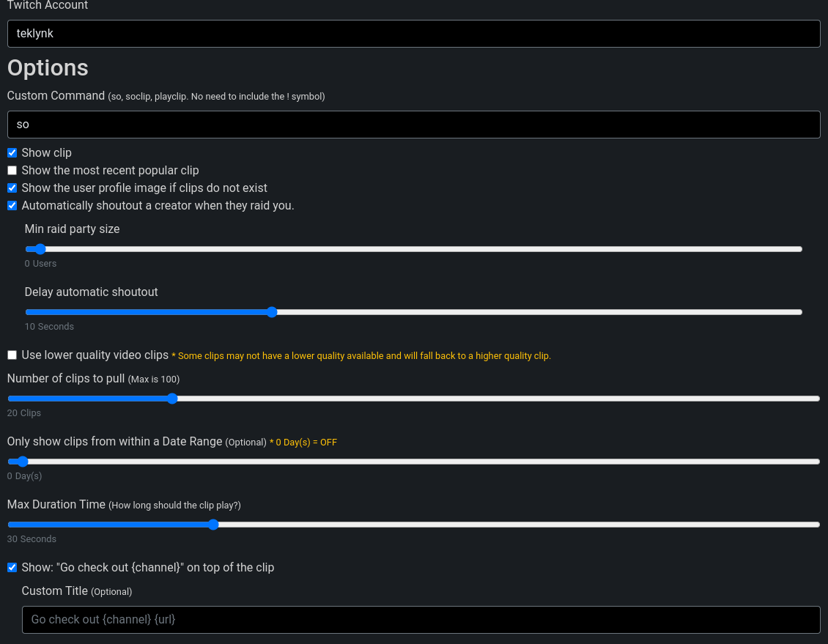Select the Custom Command field containing "so"

[413, 124]
